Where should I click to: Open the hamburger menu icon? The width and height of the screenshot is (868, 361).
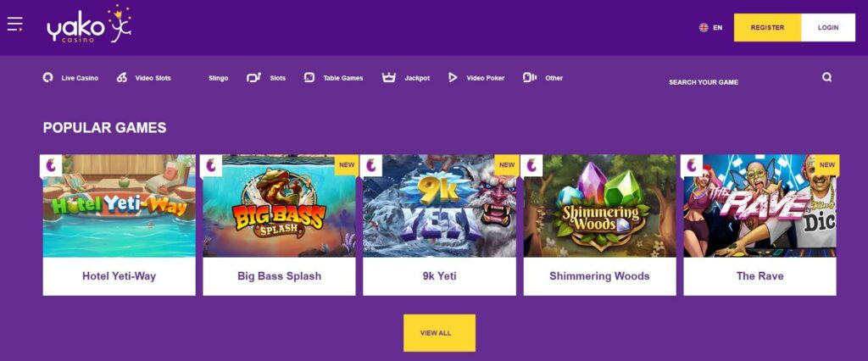(x=15, y=24)
